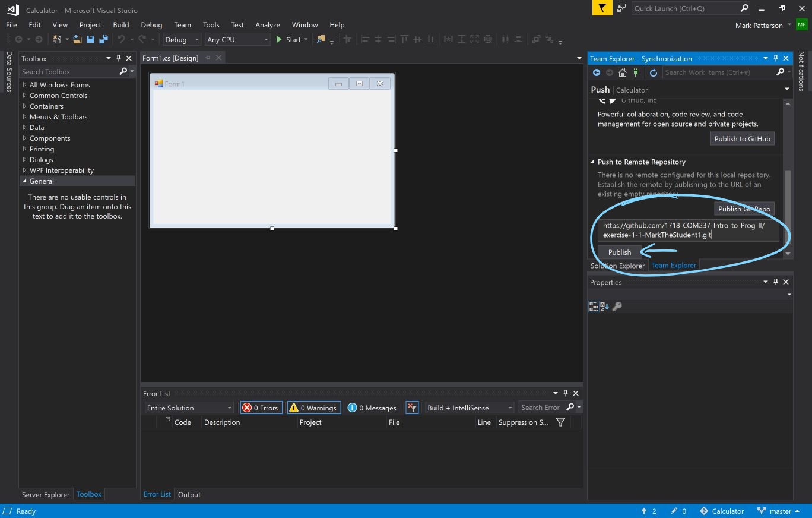Image resolution: width=812 pixels, height=518 pixels.
Task: Open the Push page dropdown arrow
Action: [787, 89]
